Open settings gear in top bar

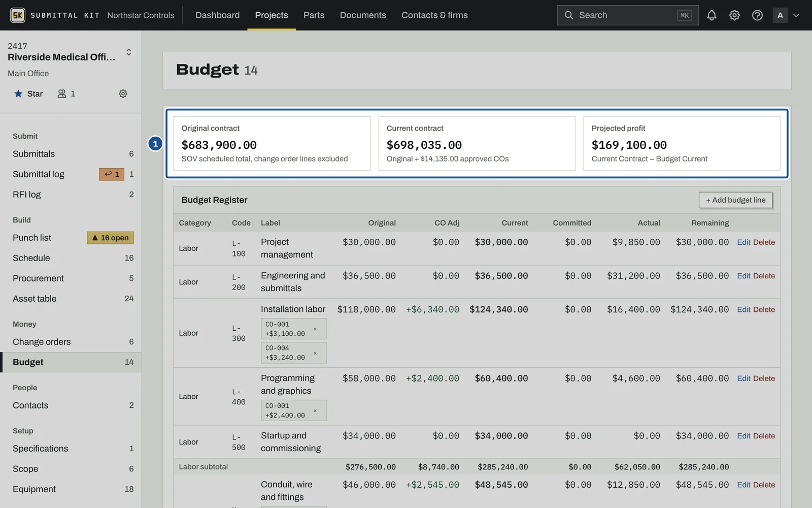pyautogui.click(x=734, y=15)
